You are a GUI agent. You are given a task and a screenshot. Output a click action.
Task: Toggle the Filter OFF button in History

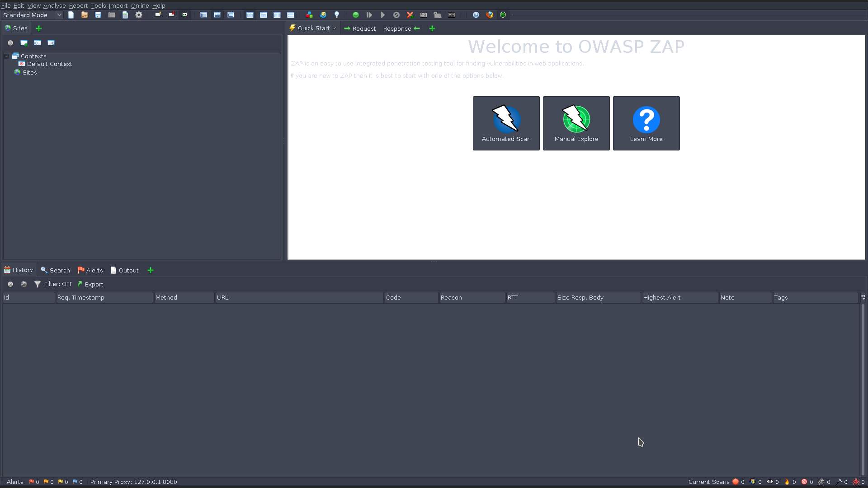pos(58,284)
